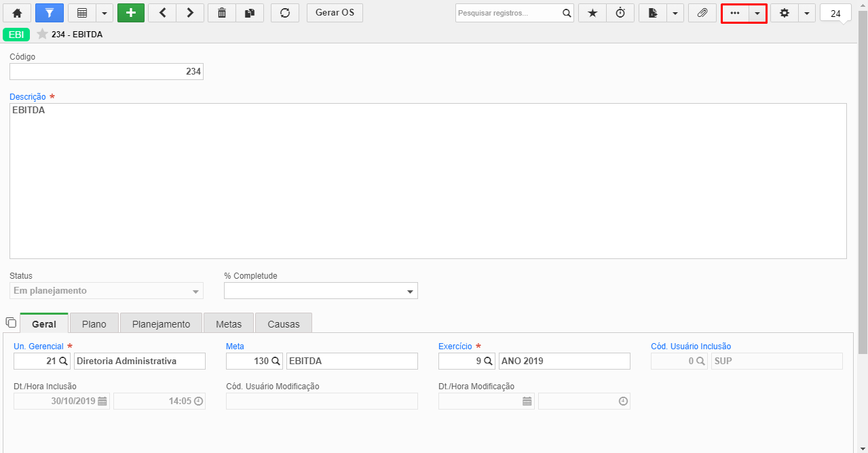Image resolution: width=868 pixels, height=453 pixels.
Task: Go to next record arrow
Action: point(191,13)
